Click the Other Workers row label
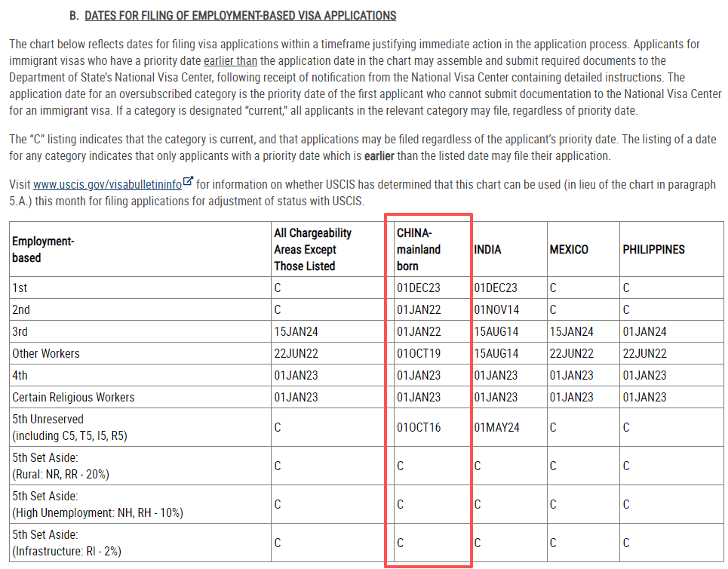Screen dimensions: 728x569 45,353
